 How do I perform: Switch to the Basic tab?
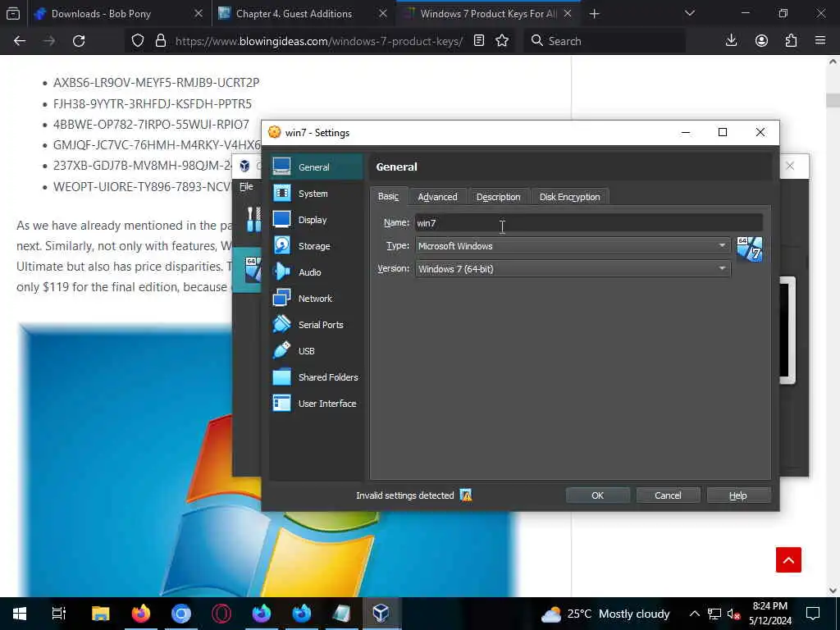[x=388, y=197]
